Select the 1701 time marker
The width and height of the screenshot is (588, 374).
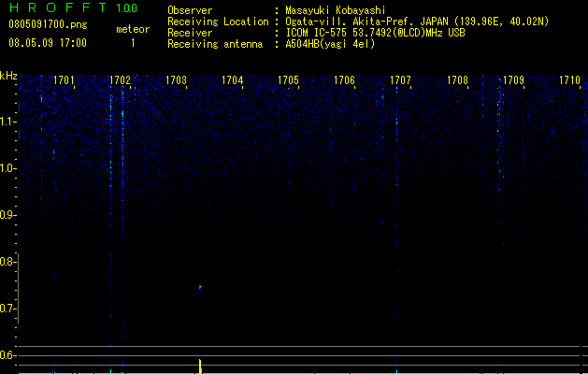coord(64,80)
